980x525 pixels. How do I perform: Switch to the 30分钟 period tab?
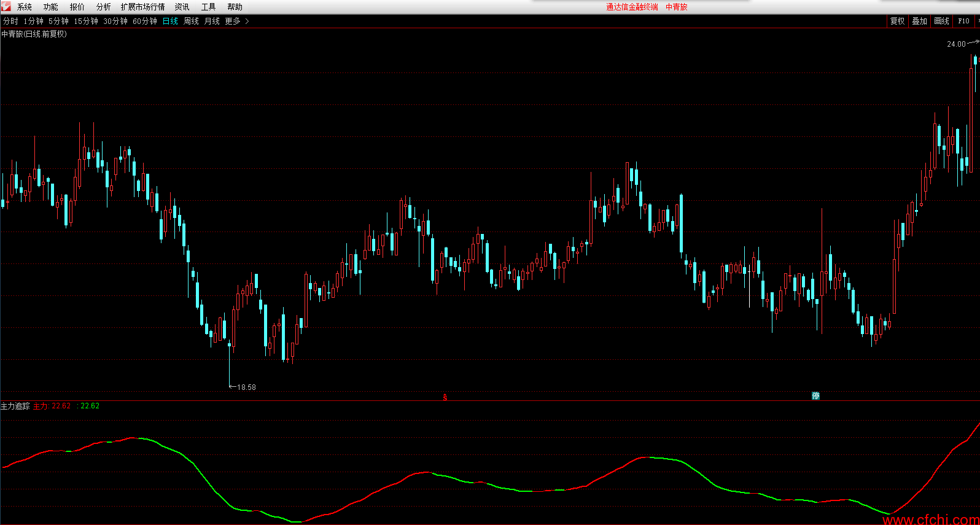(x=115, y=21)
